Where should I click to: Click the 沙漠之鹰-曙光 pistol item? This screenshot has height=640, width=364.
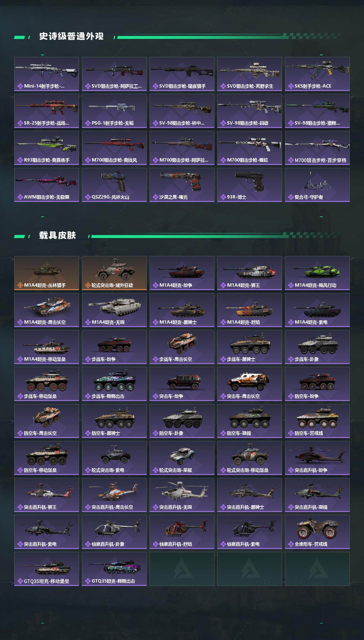(x=182, y=185)
